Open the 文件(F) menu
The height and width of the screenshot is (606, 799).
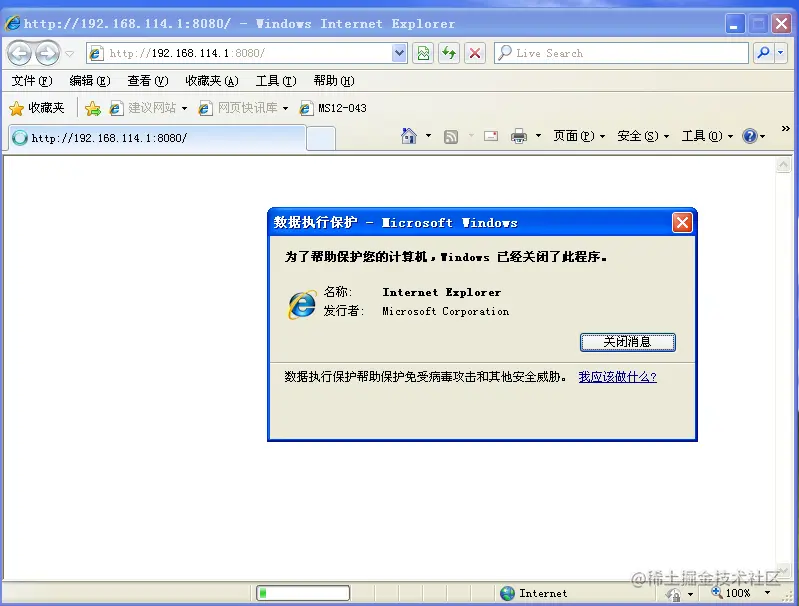click(x=32, y=81)
